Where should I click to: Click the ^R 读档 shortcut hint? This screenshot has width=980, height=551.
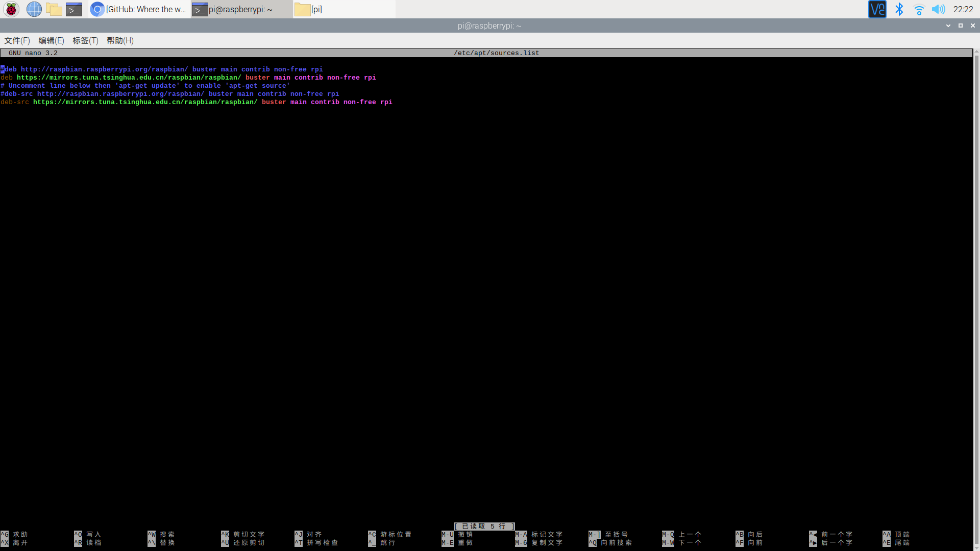[88, 543]
